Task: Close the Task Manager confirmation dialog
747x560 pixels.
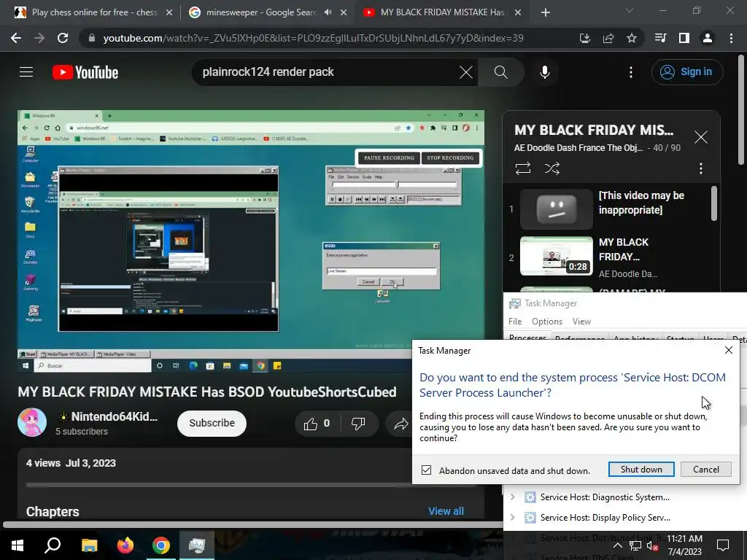Action: (729, 350)
